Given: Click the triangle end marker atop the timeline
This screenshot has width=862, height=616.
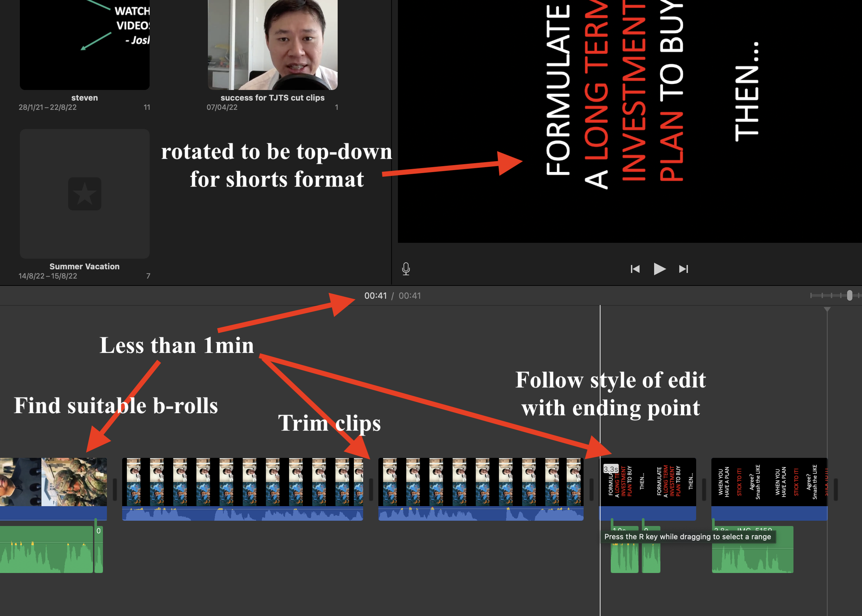Looking at the screenshot, I should 827,310.
